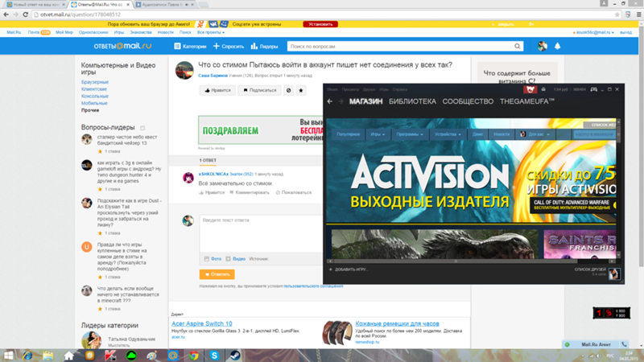Open Лидеры in the blue header
This screenshot has height=362, width=644.
tap(265, 47)
